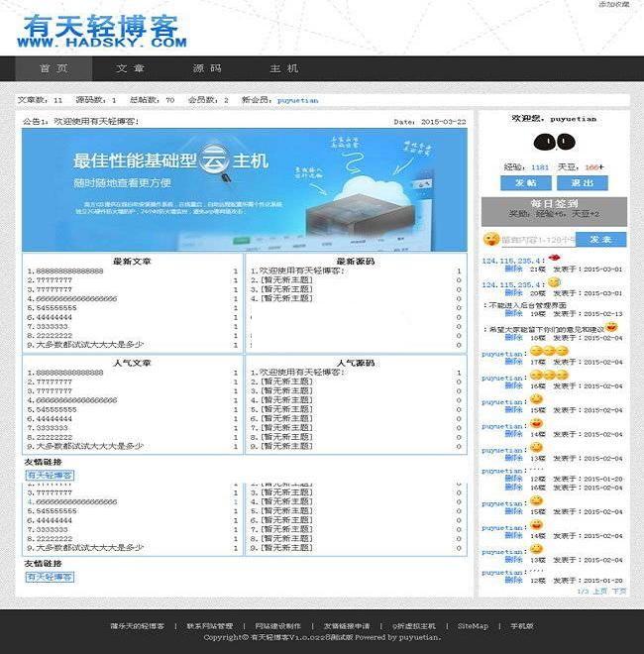Log out with the 退出 button

[x=583, y=183]
